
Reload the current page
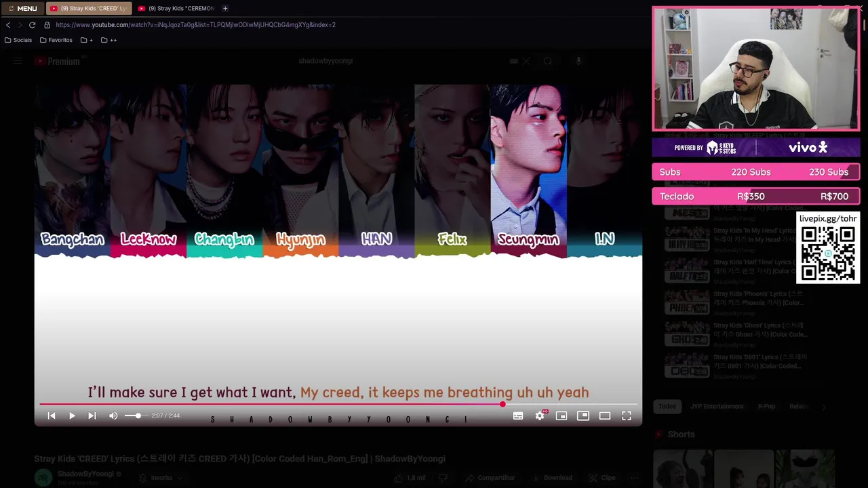point(32,25)
